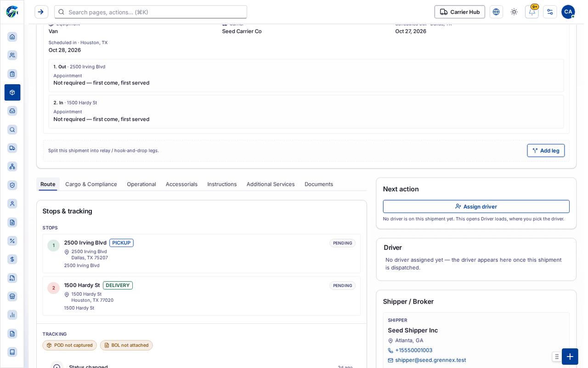588x368 pixels.
Task: Open the bar chart reports icon
Action: [12, 315]
